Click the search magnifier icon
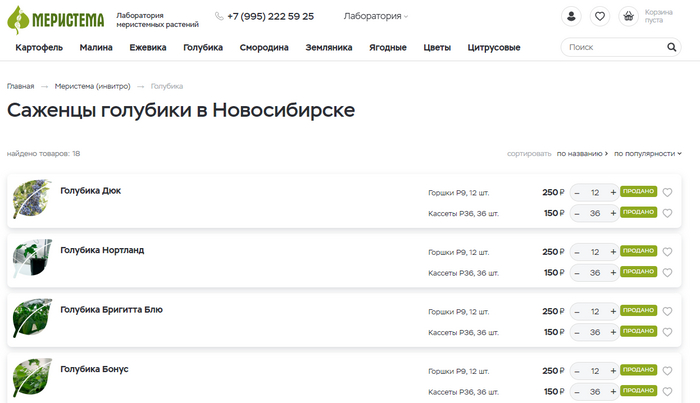 (x=672, y=47)
